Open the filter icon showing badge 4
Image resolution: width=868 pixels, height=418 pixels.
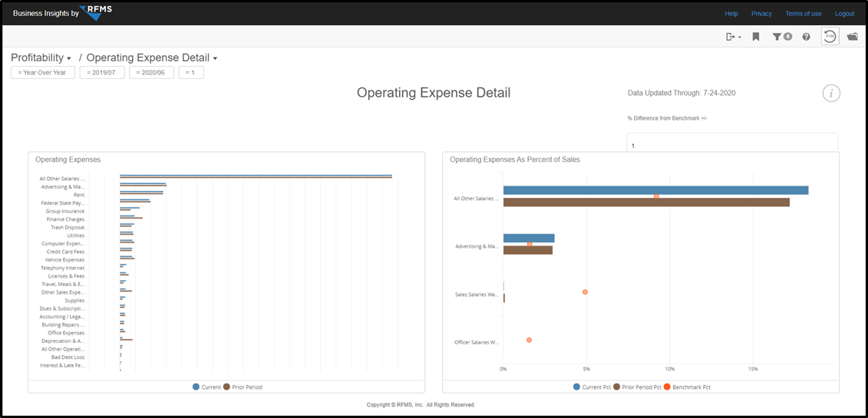782,37
